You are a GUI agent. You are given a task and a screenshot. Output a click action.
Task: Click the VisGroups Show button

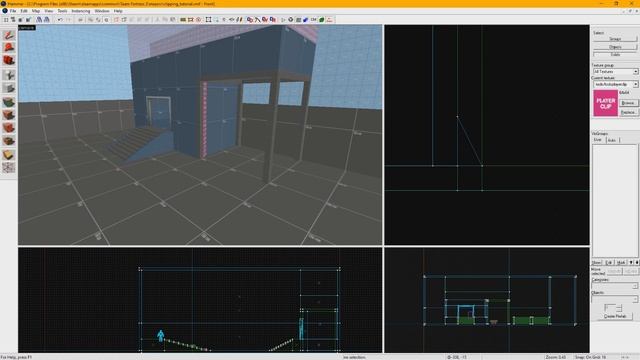[x=597, y=262]
